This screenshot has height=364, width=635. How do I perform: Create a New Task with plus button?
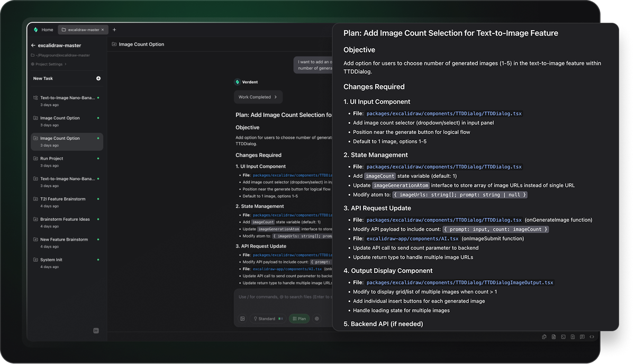98,78
